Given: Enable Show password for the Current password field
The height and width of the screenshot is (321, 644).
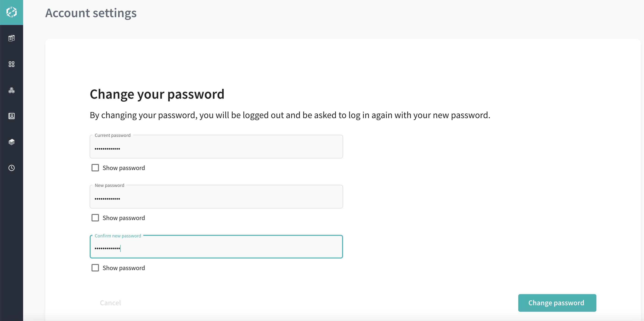Looking at the screenshot, I should pyautogui.click(x=95, y=168).
